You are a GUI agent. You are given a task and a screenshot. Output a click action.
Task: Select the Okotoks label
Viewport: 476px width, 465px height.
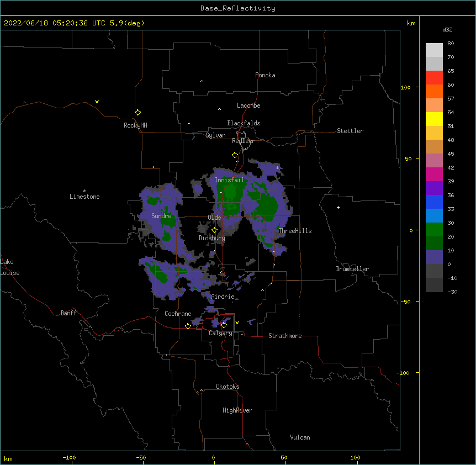(x=228, y=387)
